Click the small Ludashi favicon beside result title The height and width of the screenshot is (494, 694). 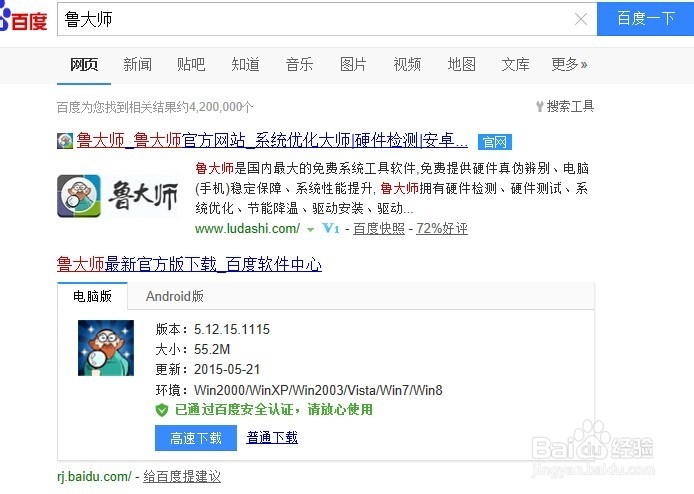(x=65, y=141)
